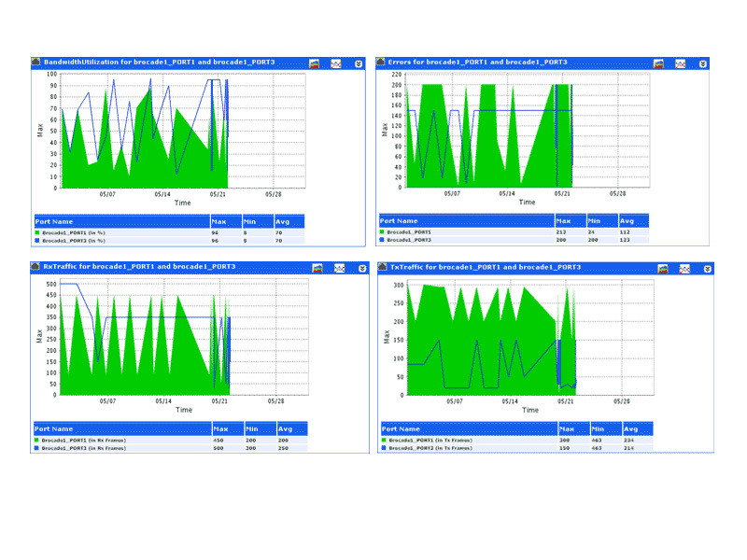Screen dimensions: 747x560
Task: Click the TxTraffic chart plot area
Action: click(530, 338)
